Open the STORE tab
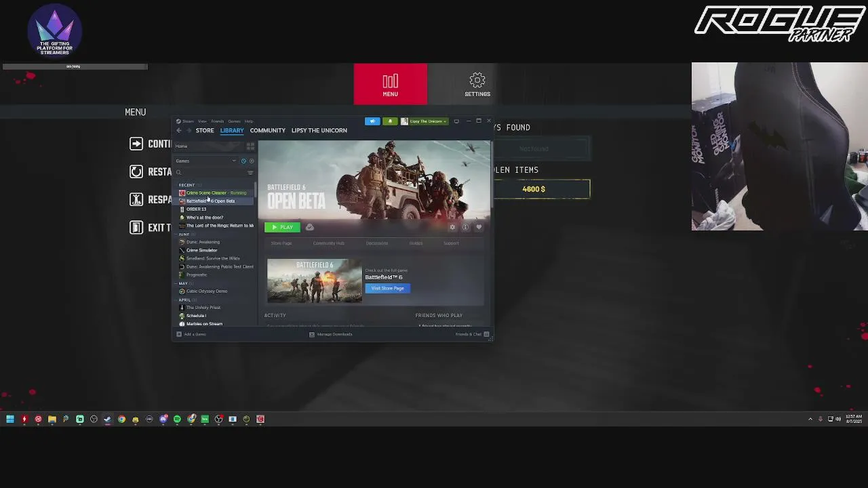868x488 pixels. point(205,130)
